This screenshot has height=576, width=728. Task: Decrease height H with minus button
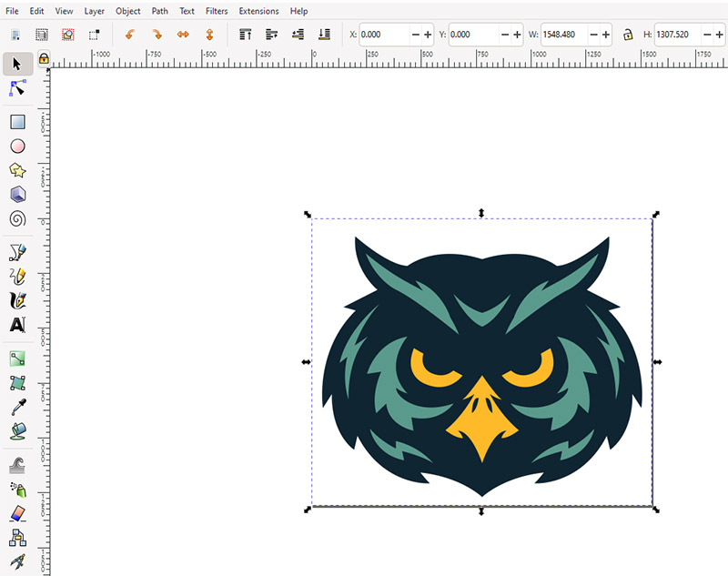pos(707,35)
